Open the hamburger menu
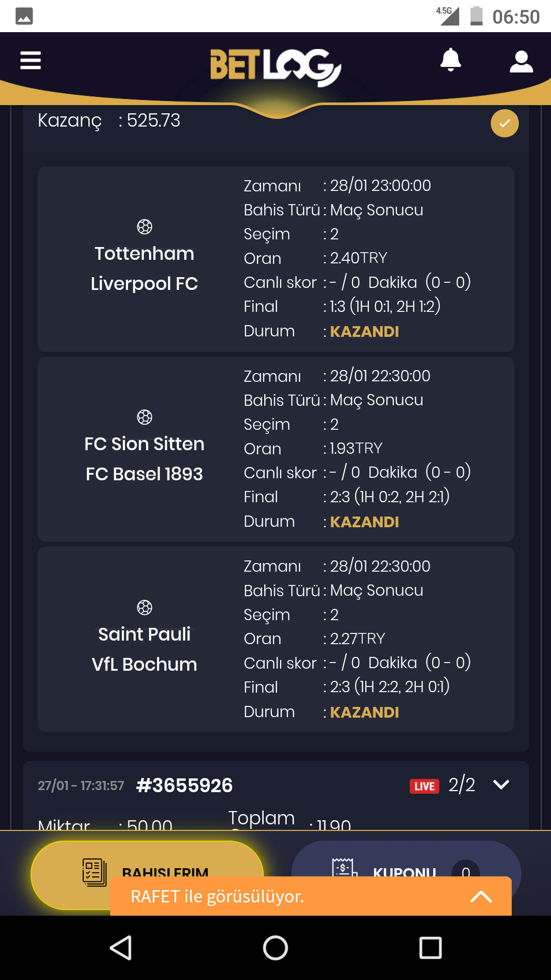551x980 pixels. [x=31, y=60]
